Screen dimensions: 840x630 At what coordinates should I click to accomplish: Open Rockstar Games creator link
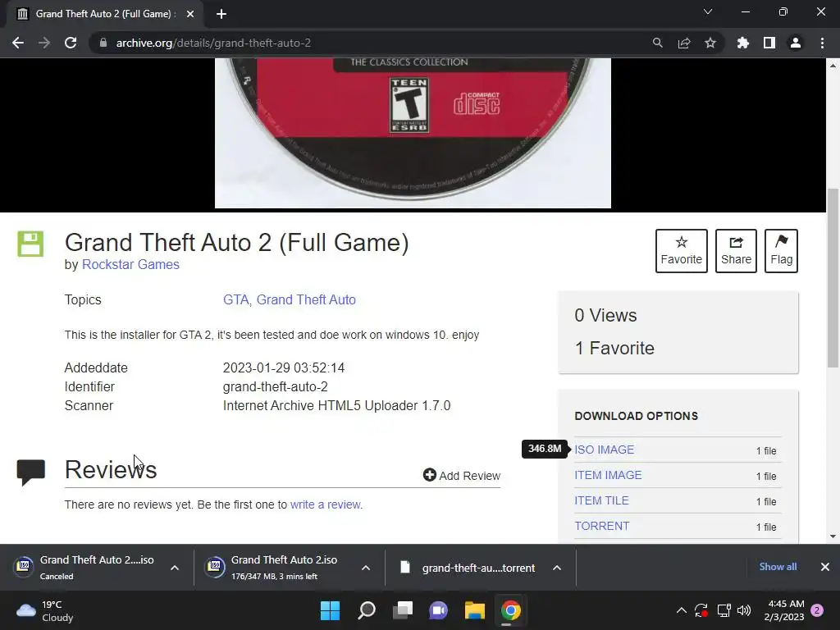(x=130, y=265)
